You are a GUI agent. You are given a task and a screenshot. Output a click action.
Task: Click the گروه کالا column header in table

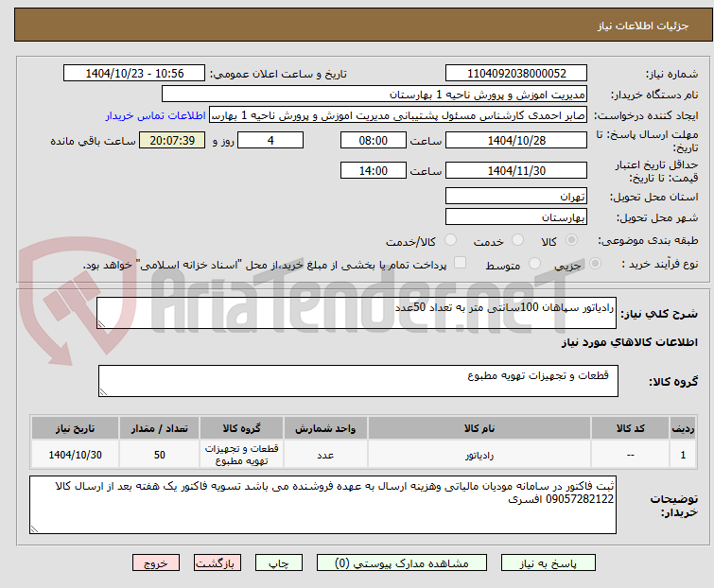point(242,428)
